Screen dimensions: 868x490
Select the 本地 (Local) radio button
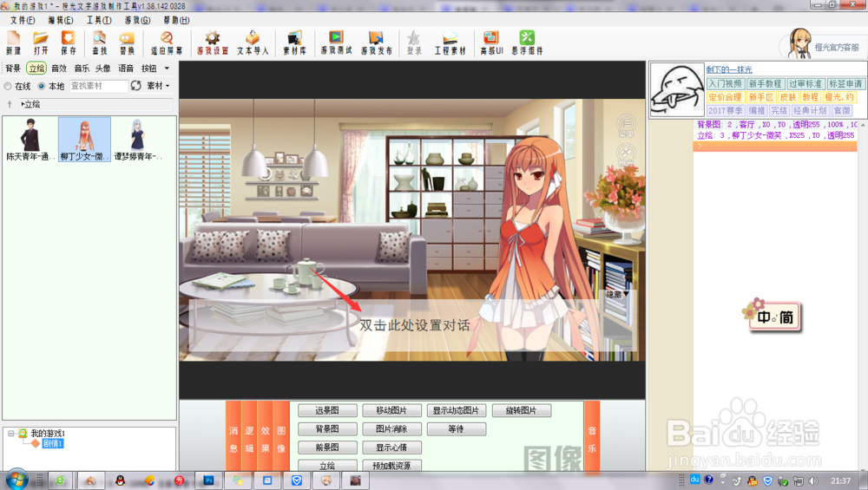(x=42, y=86)
